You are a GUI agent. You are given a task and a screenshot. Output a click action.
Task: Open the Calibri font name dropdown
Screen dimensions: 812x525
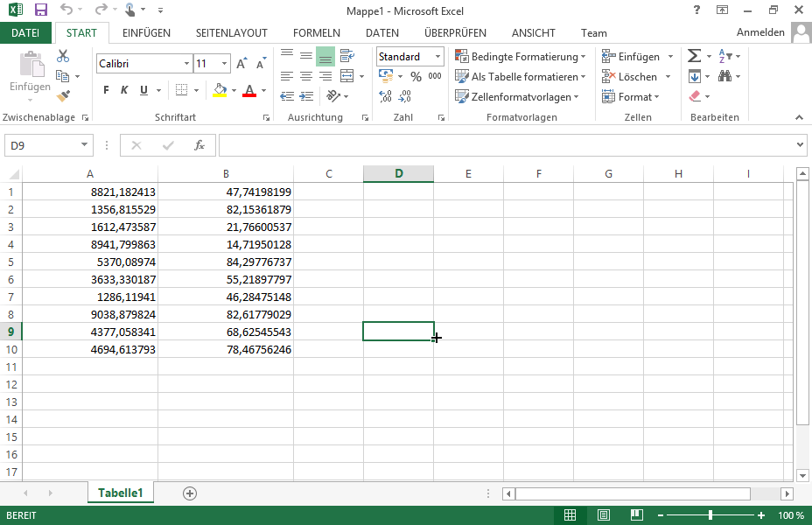(x=186, y=64)
